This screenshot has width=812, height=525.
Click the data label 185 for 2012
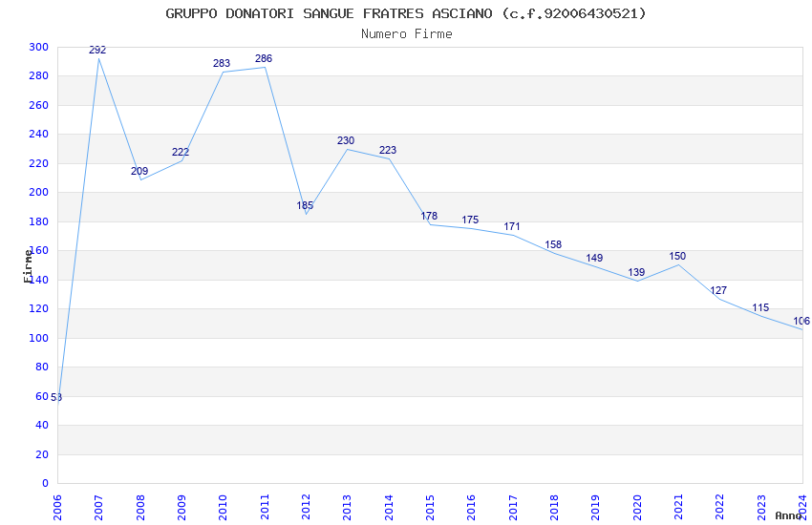[305, 206]
